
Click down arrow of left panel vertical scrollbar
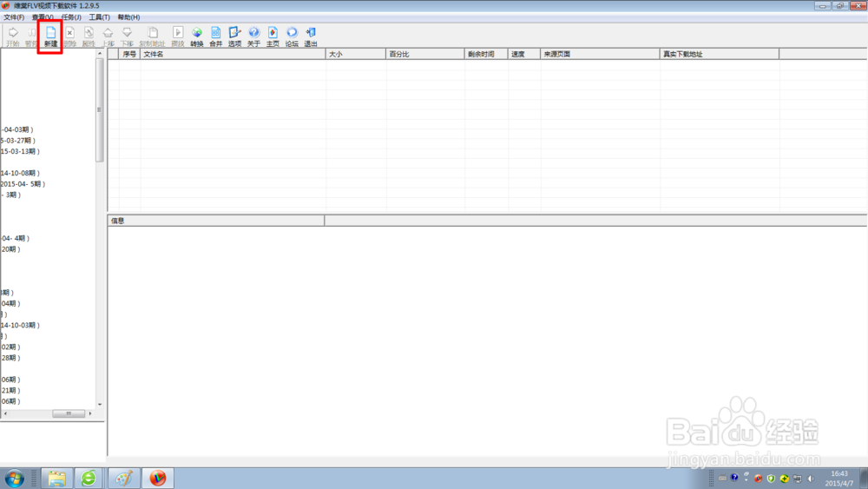[100, 404]
